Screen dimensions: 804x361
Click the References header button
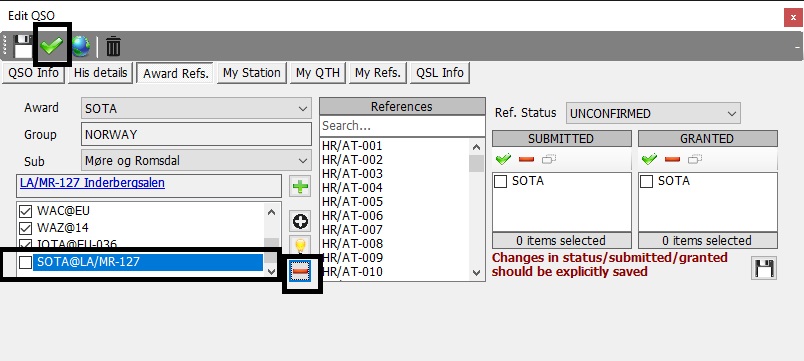402,107
